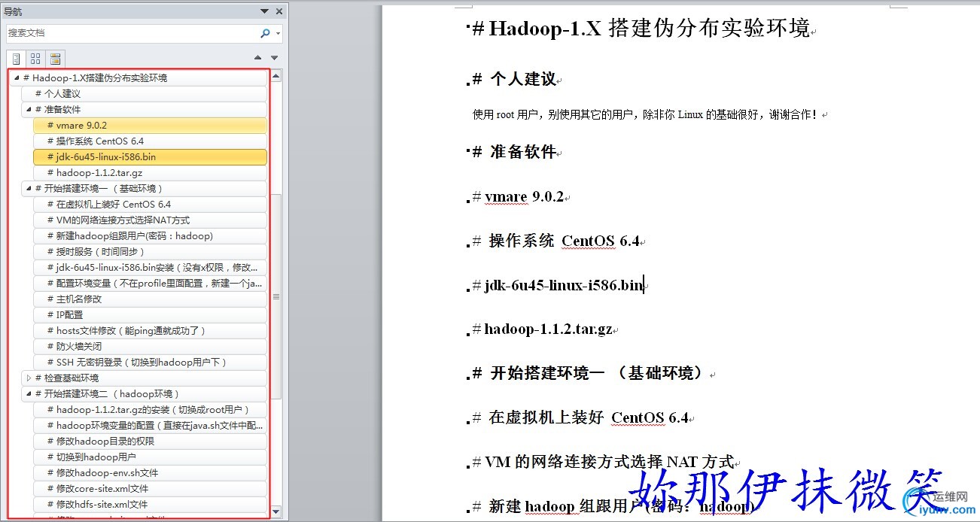The image size is (980, 522).
Task: Select 开始搭建环境一 heading row in navigation
Action: click(144, 188)
